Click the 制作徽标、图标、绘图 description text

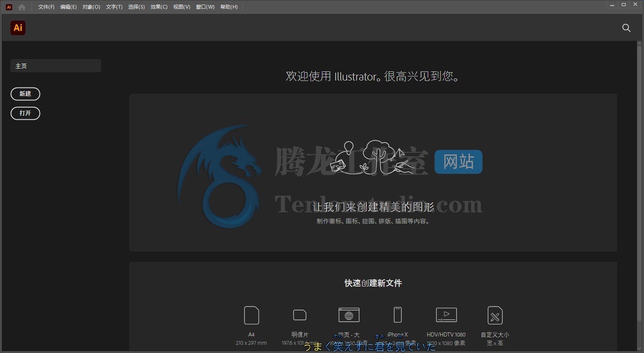pyautogui.click(x=373, y=221)
